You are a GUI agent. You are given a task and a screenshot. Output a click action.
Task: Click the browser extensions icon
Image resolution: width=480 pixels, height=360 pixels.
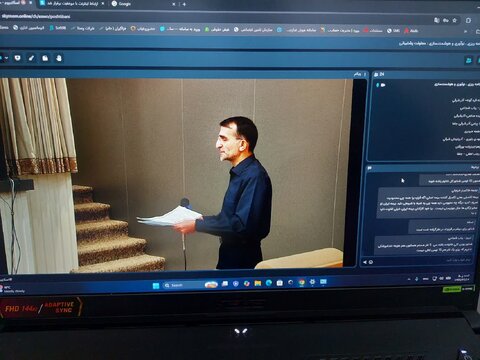click(468, 20)
